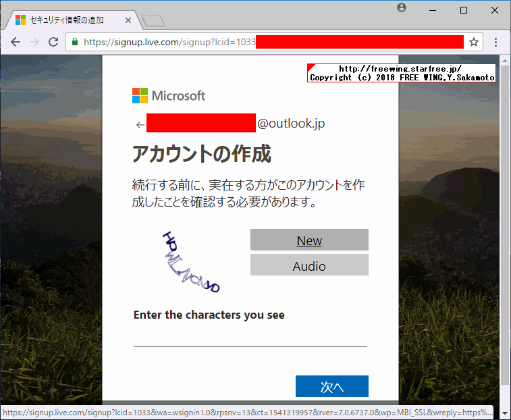511x420 pixels.
Task: Click the 'Enter the characters you see' label
Action: coord(209,315)
